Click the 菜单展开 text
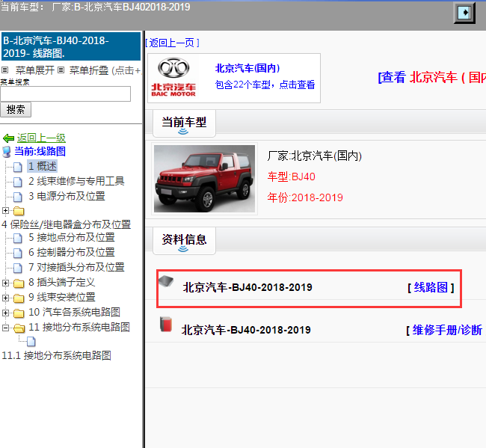The image size is (486, 448). pyautogui.click(x=35, y=70)
